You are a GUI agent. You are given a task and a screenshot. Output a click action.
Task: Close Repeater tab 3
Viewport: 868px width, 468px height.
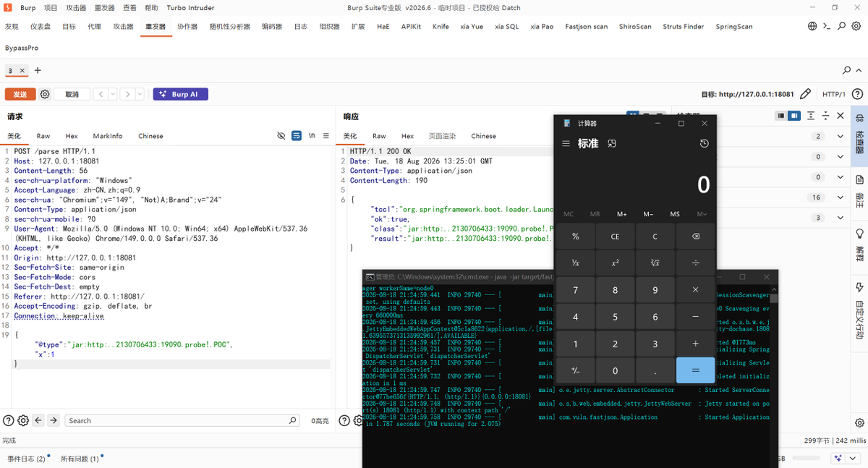click(22, 70)
